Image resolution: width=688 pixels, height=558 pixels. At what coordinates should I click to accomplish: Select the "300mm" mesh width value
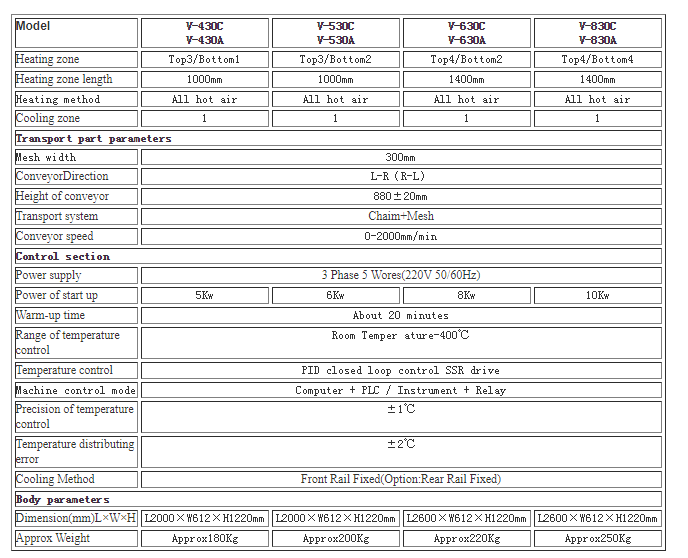(400, 158)
